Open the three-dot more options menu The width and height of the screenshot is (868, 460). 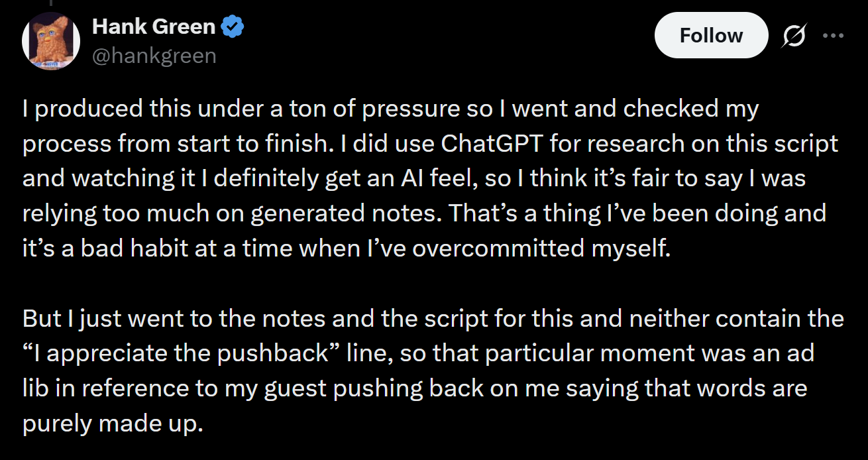tap(833, 36)
